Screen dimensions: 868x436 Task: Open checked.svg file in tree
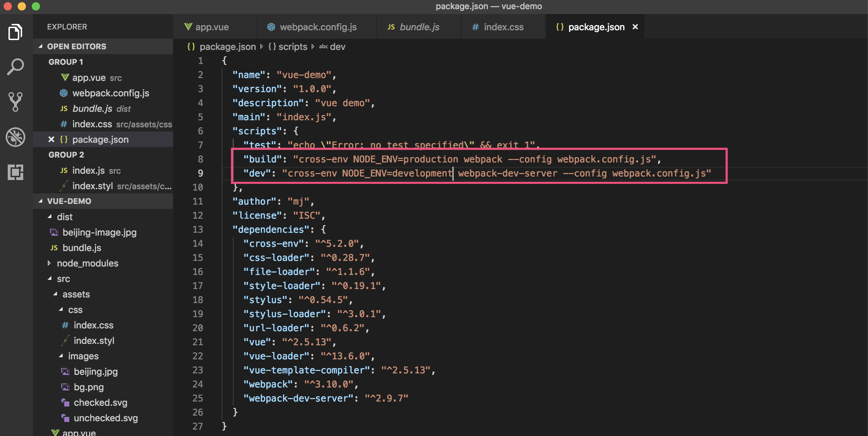(x=100, y=403)
